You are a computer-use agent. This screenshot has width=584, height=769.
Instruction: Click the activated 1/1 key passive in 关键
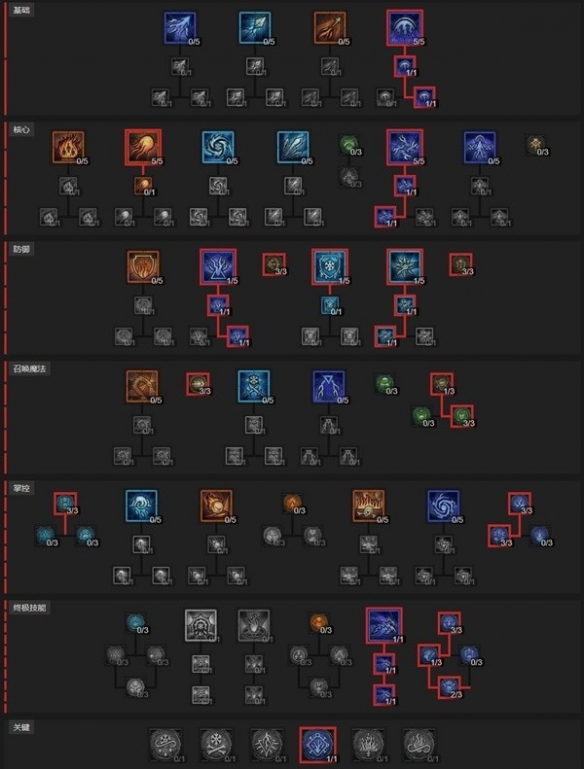click(318, 745)
